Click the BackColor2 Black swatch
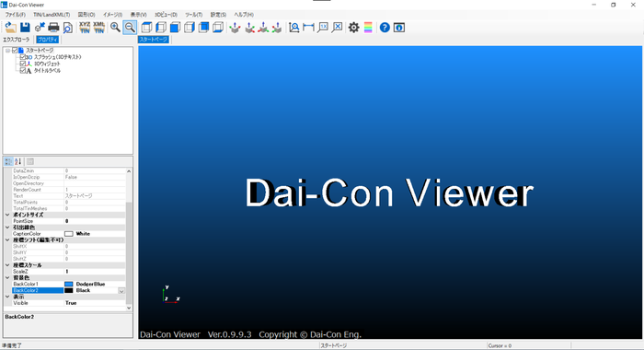 69,291
